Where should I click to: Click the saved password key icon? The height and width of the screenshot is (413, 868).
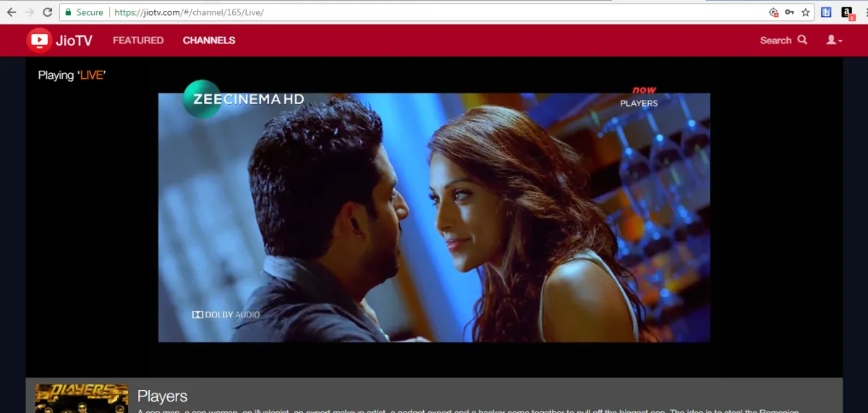789,12
